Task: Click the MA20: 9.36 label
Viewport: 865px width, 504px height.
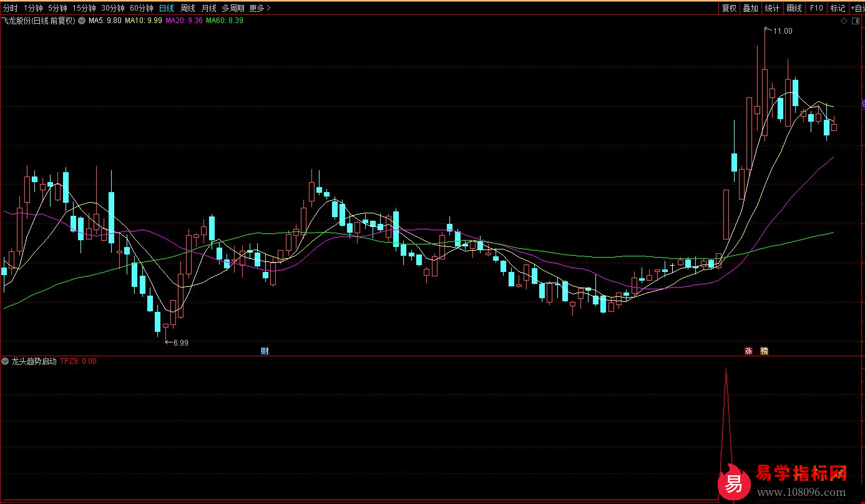Action: click(x=184, y=21)
